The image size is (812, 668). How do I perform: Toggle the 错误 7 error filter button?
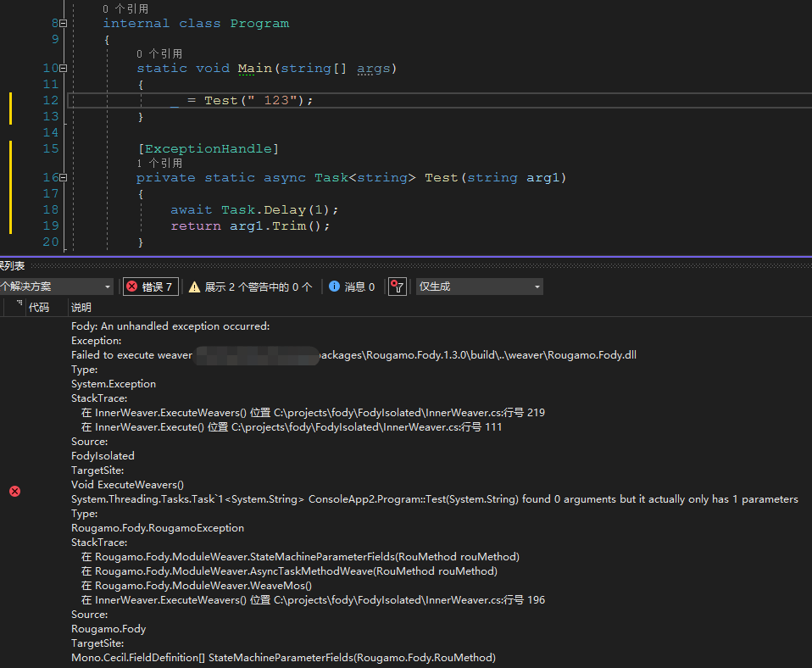(x=150, y=287)
